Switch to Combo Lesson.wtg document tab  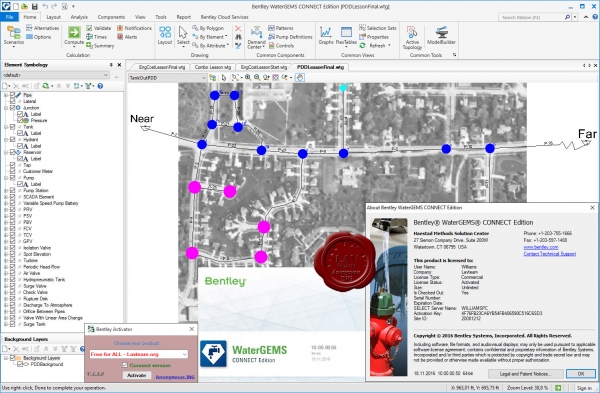pos(212,67)
